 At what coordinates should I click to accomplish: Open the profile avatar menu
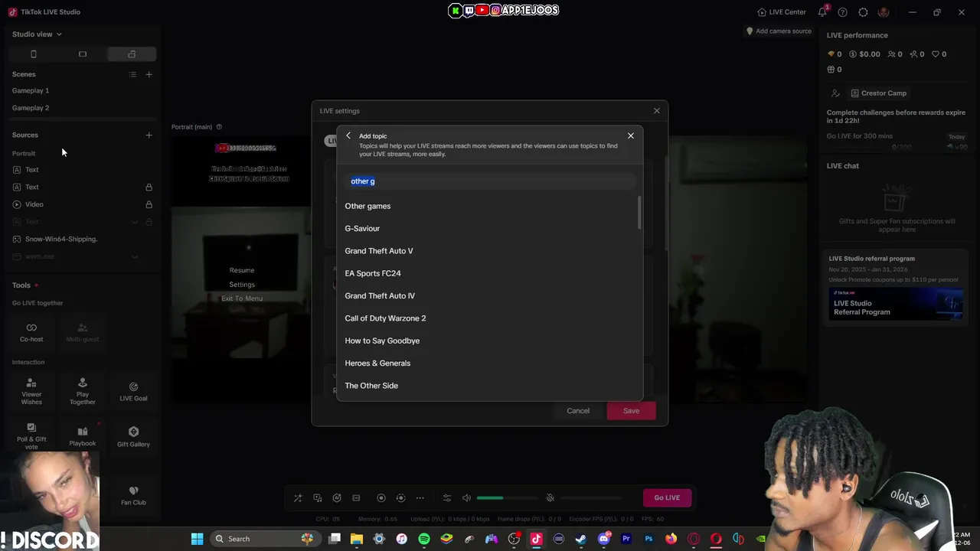(884, 12)
